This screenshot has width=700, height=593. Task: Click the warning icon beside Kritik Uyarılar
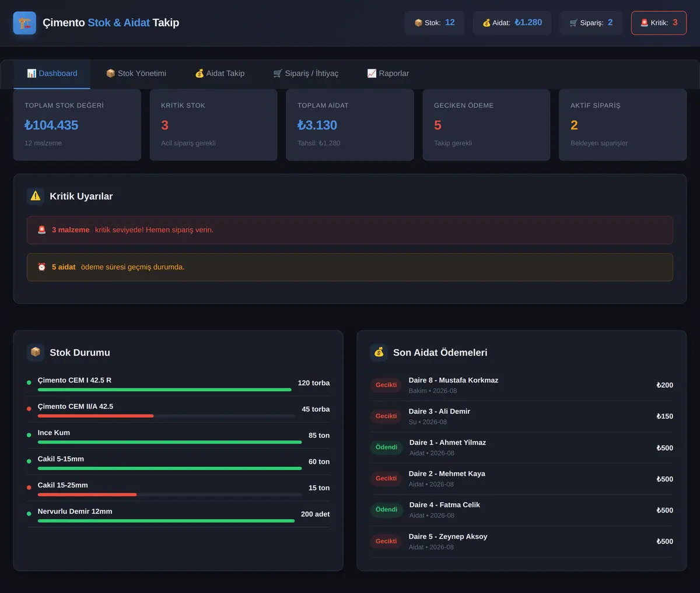click(36, 196)
